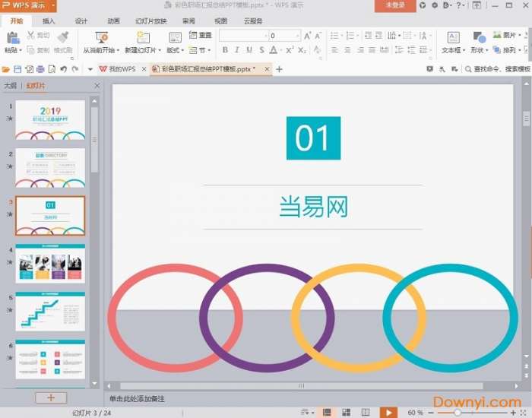Switch to the Outline (大纲) panel tab
532x418 pixels.
[10, 86]
